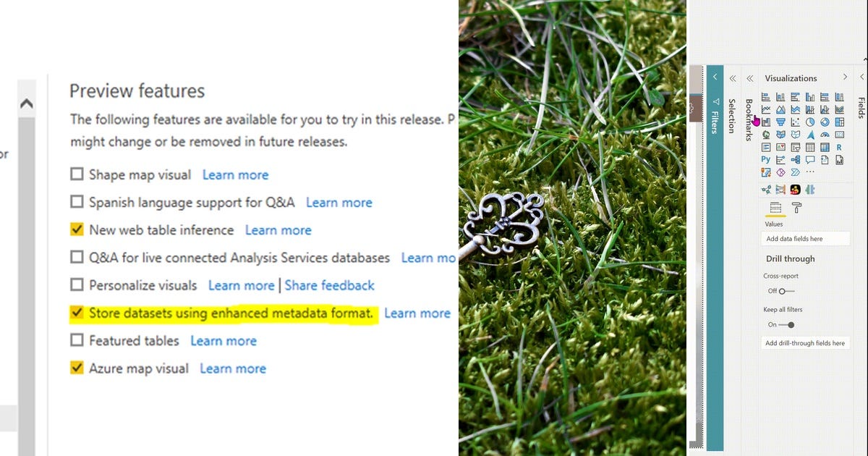Add the Python visual (Py)
868x456 pixels.
(x=766, y=159)
